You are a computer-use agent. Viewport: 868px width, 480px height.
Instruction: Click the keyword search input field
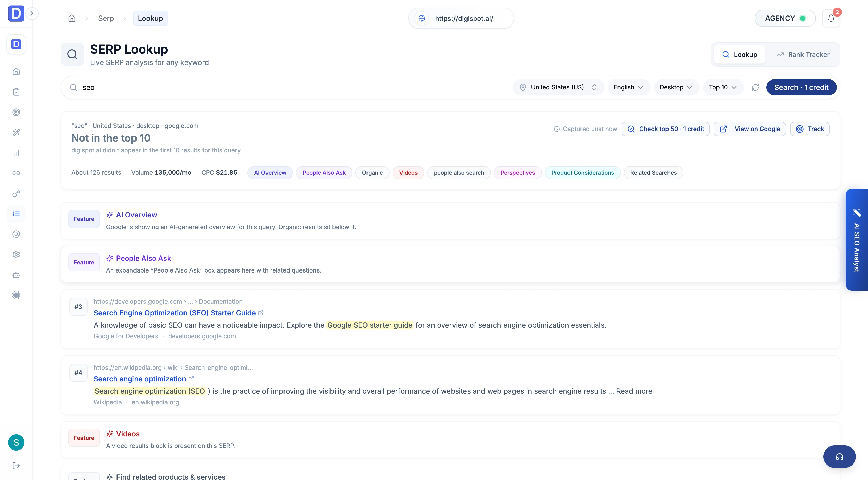[293, 87]
